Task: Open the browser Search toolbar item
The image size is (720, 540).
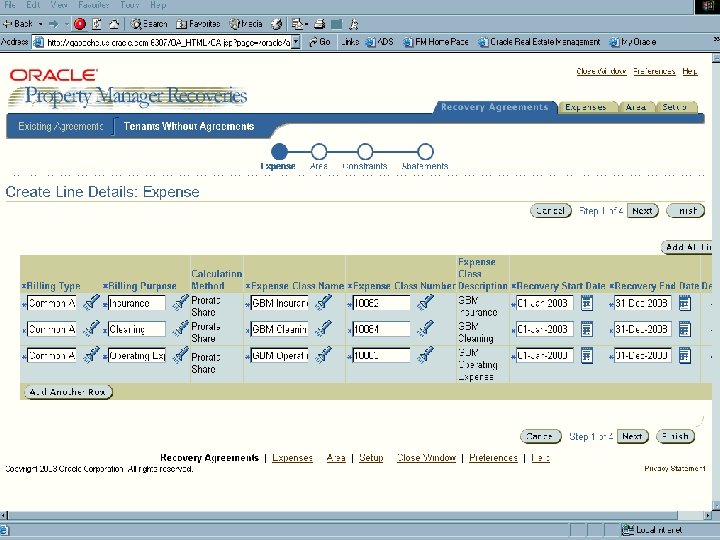Action: point(149,24)
